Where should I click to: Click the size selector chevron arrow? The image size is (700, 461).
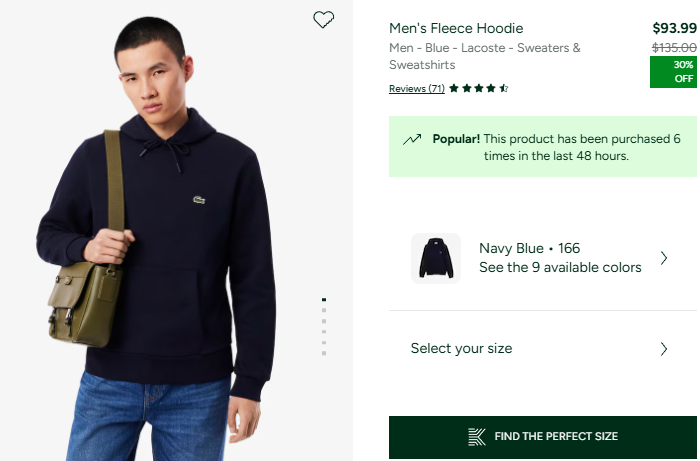click(x=663, y=349)
